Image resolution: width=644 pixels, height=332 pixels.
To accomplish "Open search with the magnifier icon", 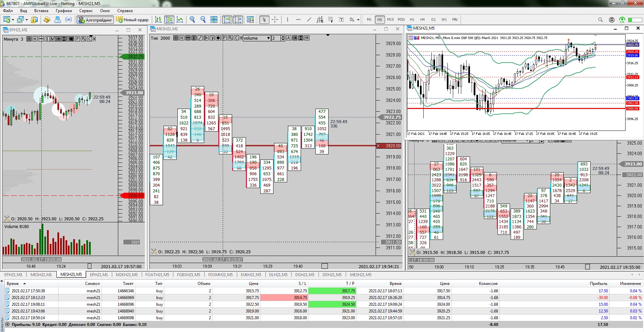I will point(600,20).
